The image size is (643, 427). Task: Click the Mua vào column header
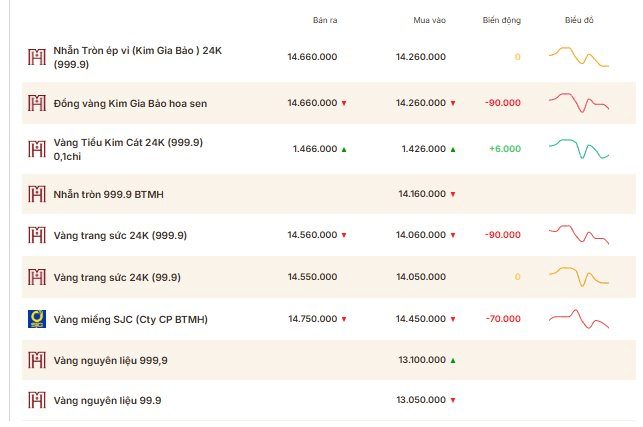(x=429, y=20)
